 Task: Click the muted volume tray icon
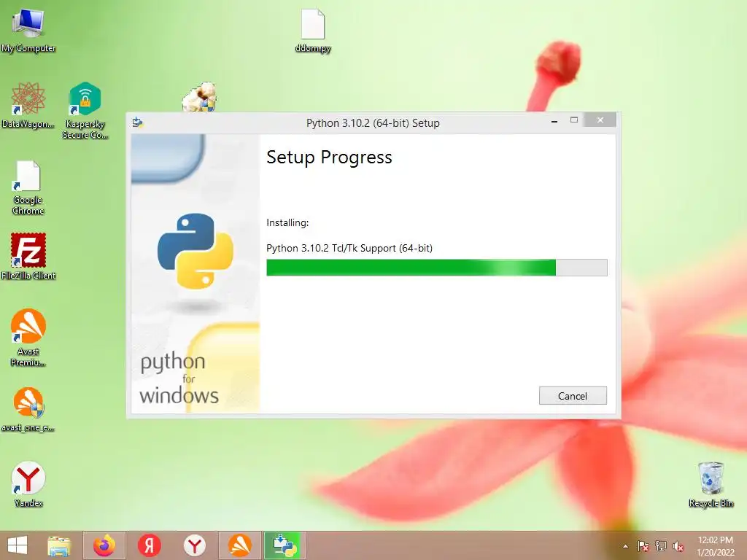pyautogui.click(x=678, y=546)
